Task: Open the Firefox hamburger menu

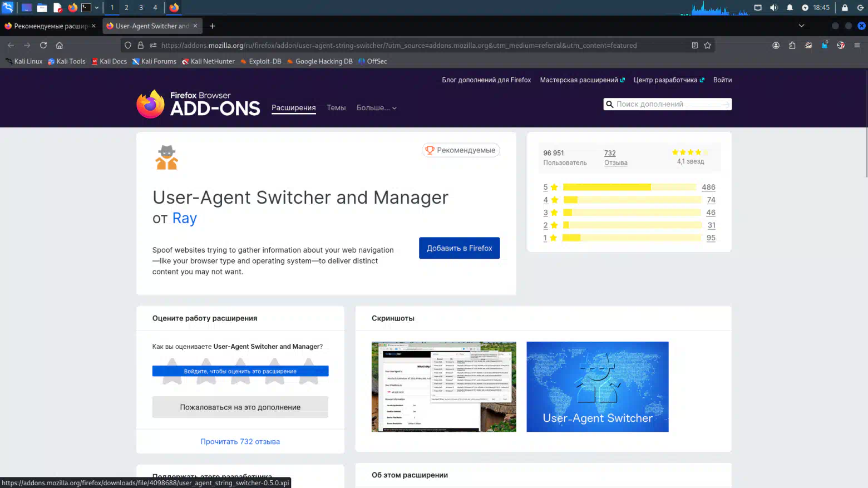Action: [x=857, y=46]
